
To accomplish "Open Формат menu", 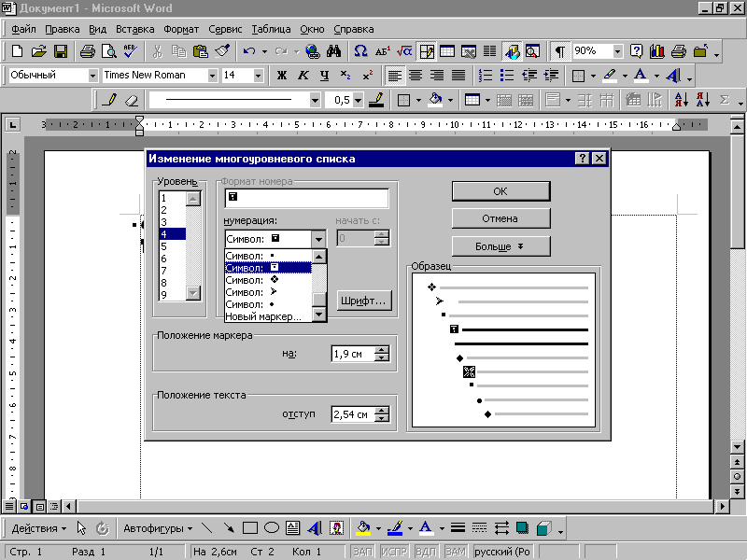I will [x=181, y=29].
